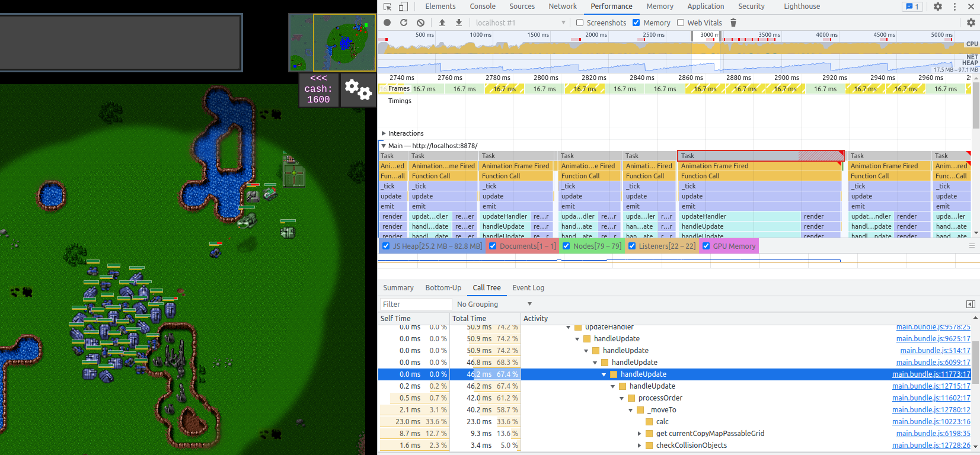
Task: Open main.bundle.js:10223:16 source link
Action: [x=931, y=422]
